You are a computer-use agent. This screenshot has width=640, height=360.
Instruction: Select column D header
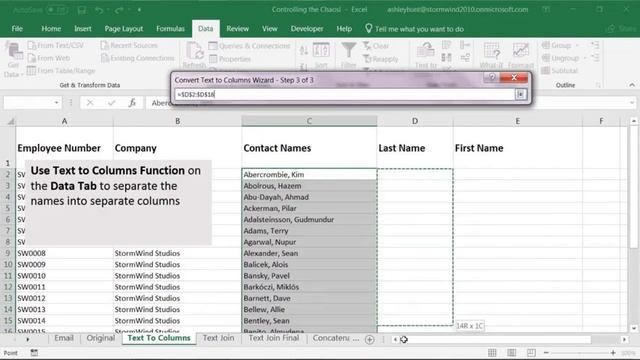coord(415,121)
